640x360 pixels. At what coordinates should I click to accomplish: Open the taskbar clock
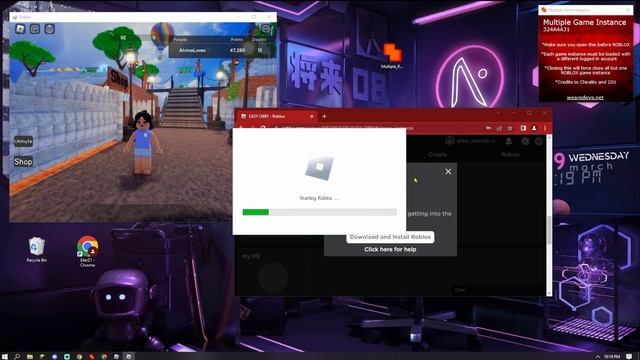point(612,356)
